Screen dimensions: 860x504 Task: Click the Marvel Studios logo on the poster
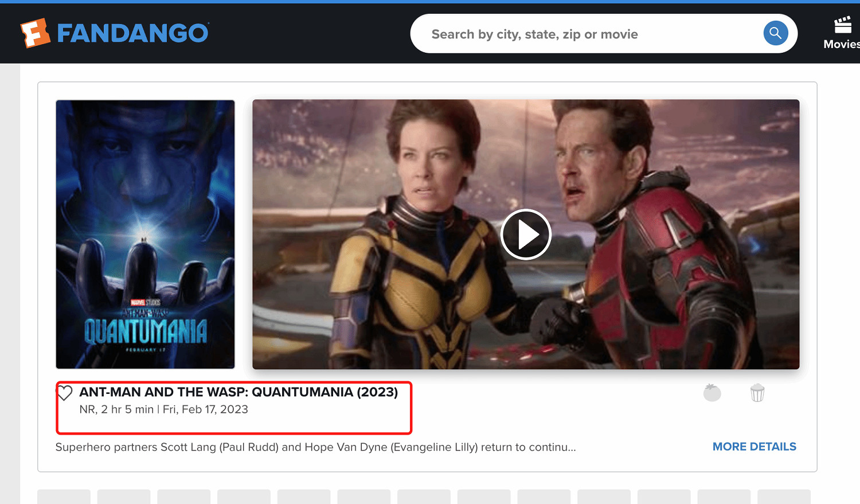click(146, 302)
